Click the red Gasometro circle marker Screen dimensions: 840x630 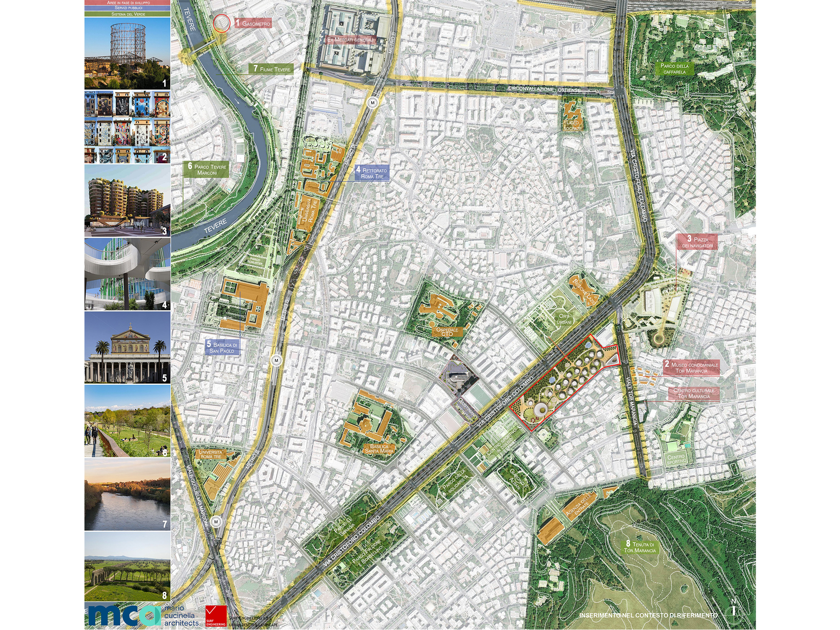click(x=221, y=23)
